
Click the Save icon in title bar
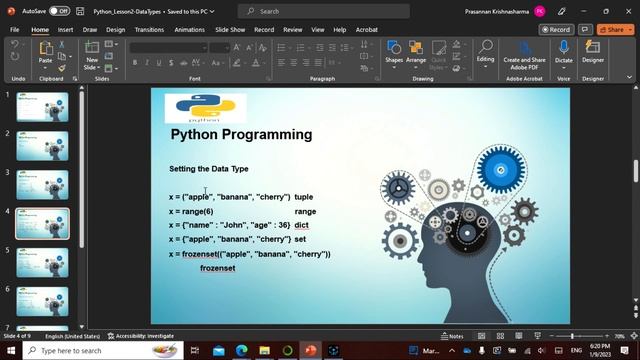coord(80,11)
